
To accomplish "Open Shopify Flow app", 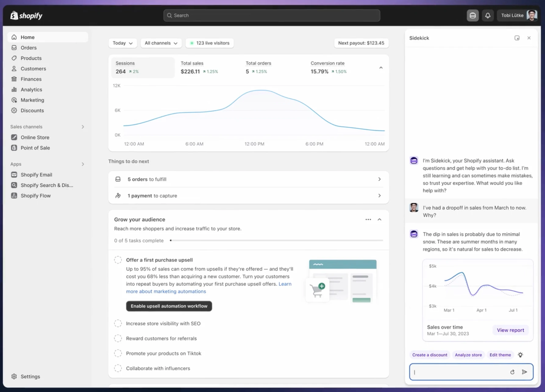I will pyautogui.click(x=35, y=195).
